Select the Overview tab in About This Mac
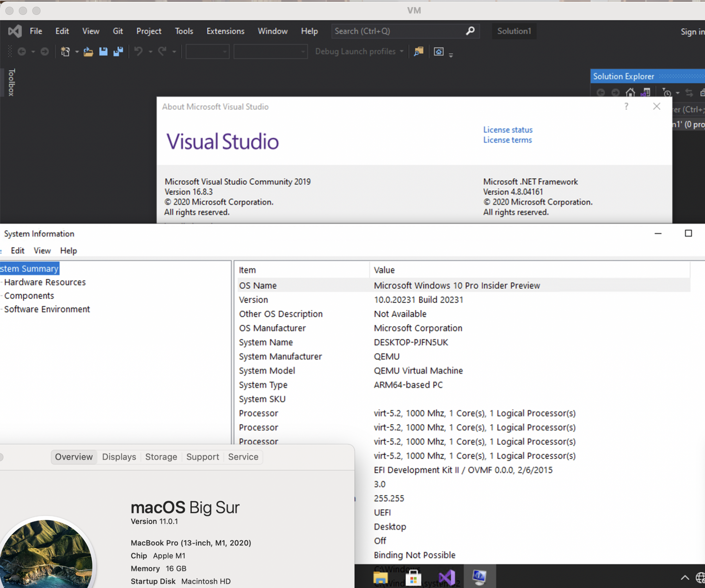 74,457
